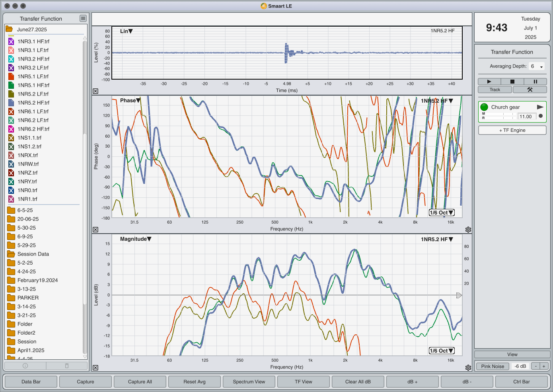
Task: Click the 1NS1.2.trf file icon
Action: [x=11, y=146]
